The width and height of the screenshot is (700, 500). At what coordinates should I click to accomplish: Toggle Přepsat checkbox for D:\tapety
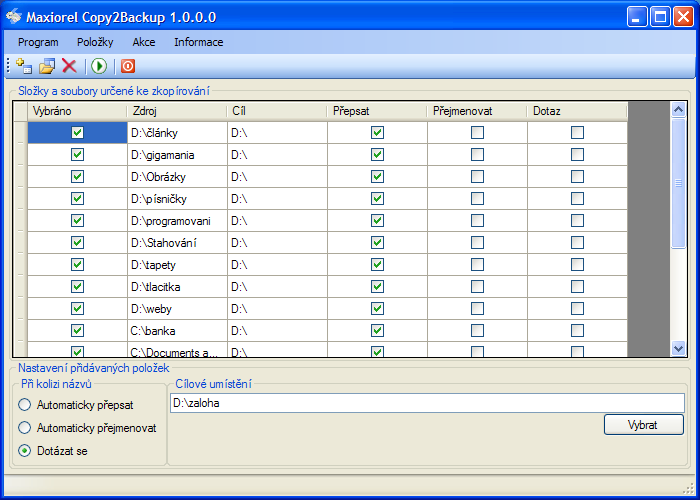click(x=377, y=264)
